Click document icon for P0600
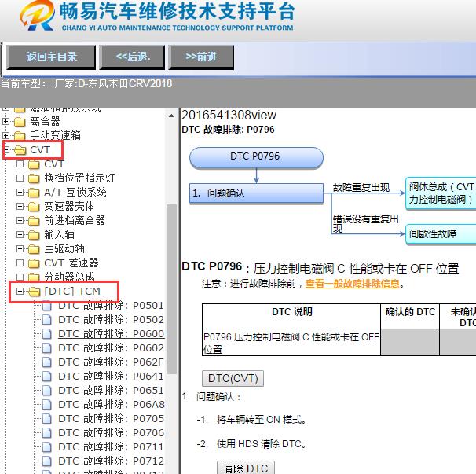476x474 pixels. 47,333
